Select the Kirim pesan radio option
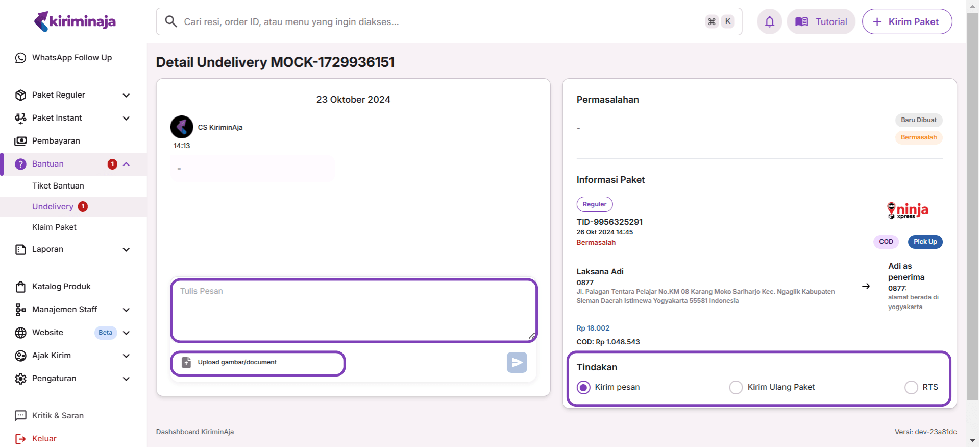The height and width of the screenshot is (447, 980). [583, 387]
